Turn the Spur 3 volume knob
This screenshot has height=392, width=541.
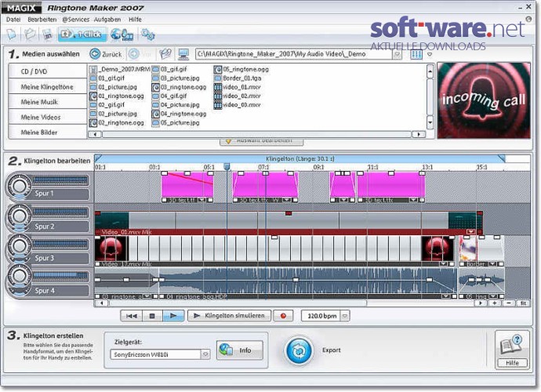(x=19, y=248)
